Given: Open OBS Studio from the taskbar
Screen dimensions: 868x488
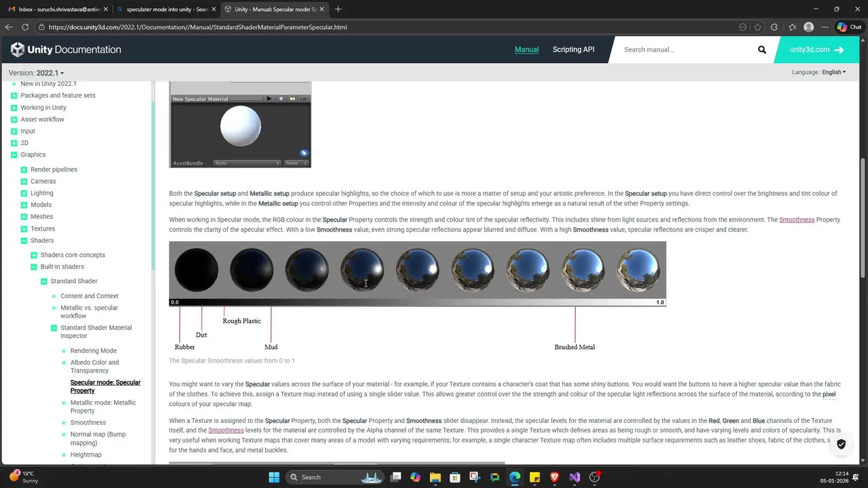Looking at the screenshot, I should 595,477.
